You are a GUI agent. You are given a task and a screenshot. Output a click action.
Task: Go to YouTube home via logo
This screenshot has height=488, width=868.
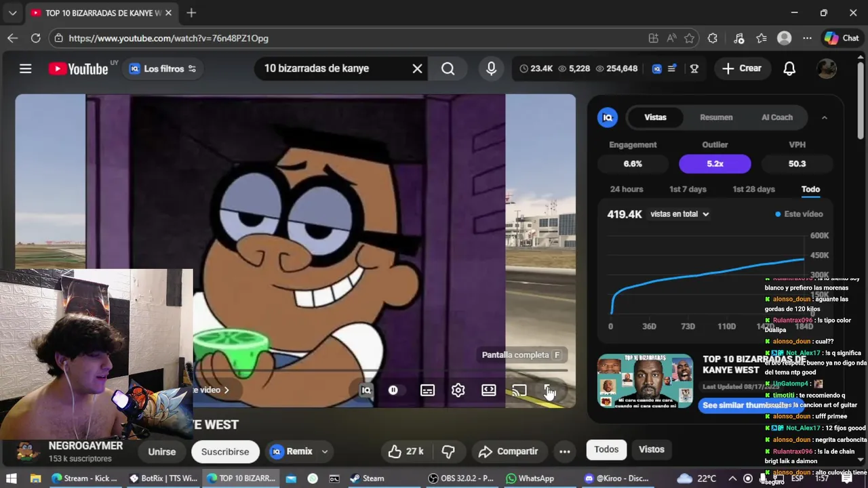point(78,68)
